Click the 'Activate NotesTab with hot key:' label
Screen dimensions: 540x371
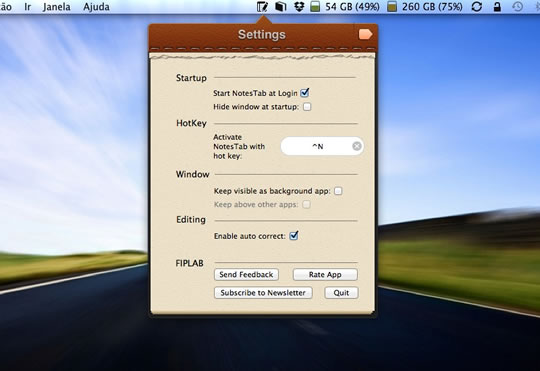tap(239, 146)
